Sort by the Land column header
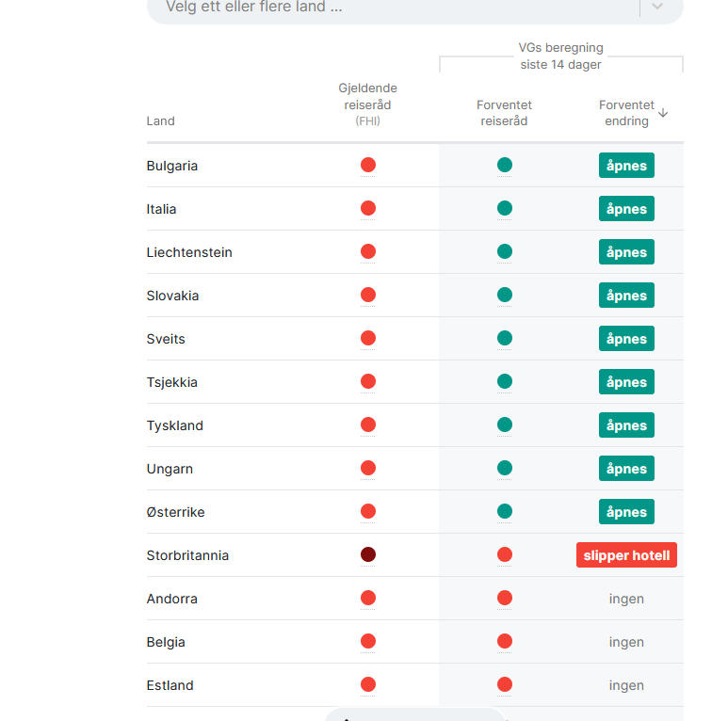This screenshot has height=721, width=728. [161, 121]
